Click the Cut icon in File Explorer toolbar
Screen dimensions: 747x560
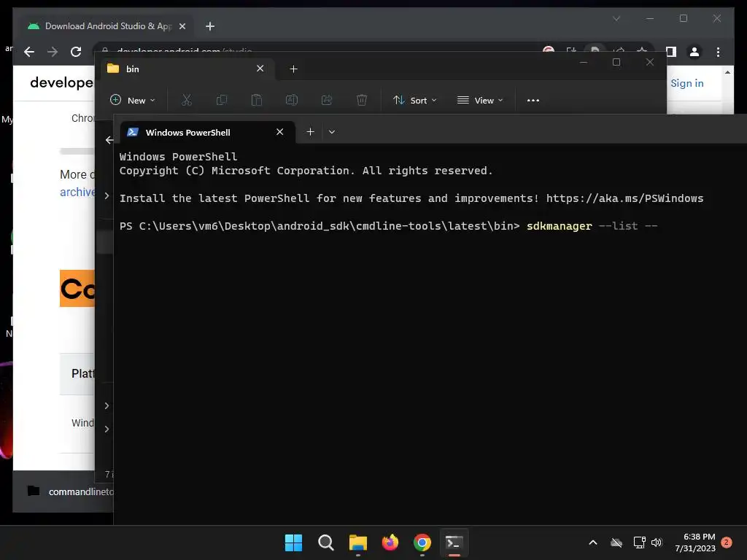186,101
